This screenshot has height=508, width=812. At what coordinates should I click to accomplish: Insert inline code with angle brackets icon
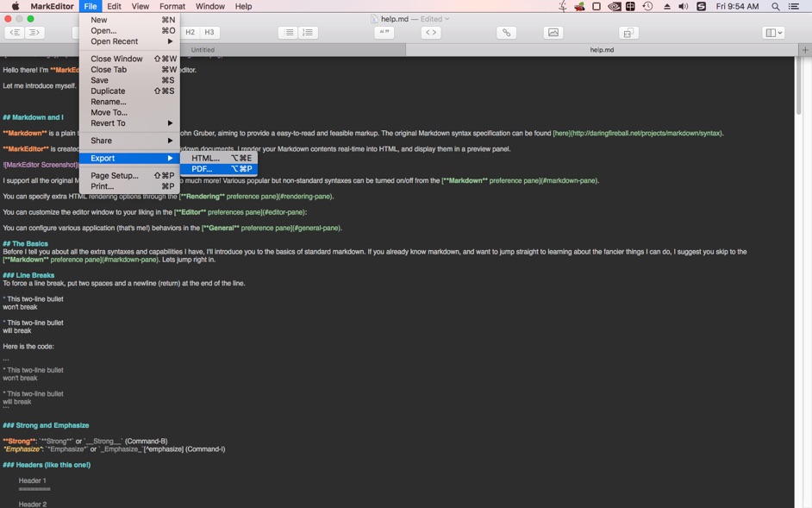431,33
